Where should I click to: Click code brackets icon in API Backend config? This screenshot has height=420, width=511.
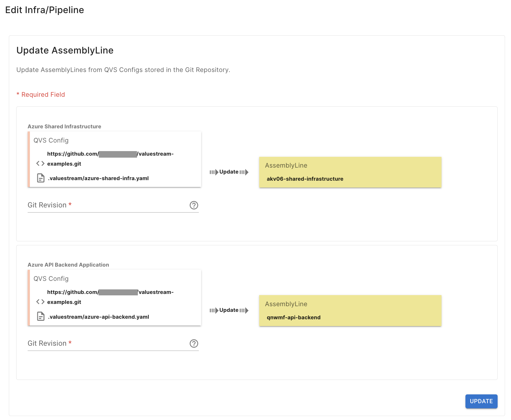[x=40, y=302]
